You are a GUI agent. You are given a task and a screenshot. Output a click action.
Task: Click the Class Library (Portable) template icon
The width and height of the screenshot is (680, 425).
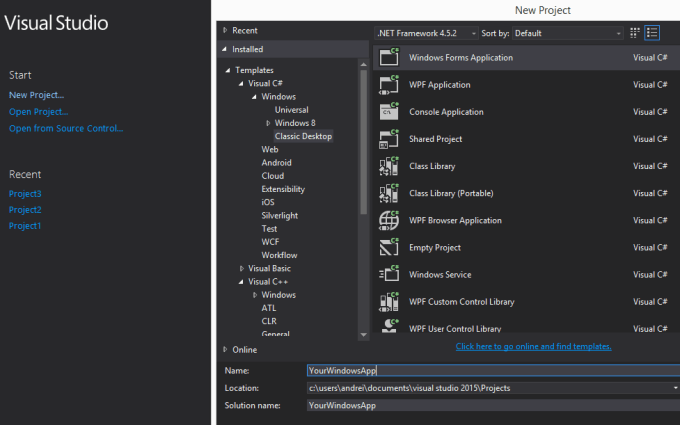click(x=389, y=193)
